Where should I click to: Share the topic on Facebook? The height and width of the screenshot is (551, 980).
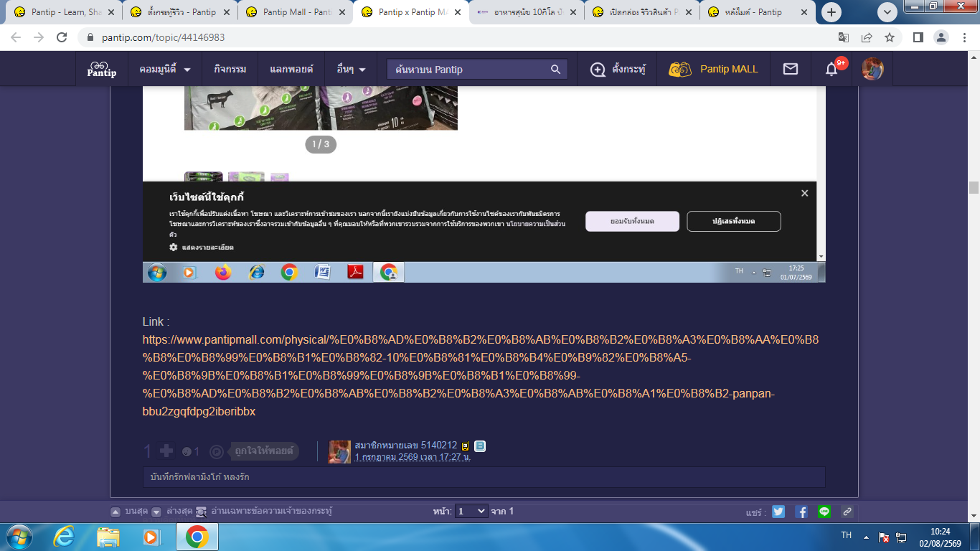pyautogui.click(x=801, y=512)
